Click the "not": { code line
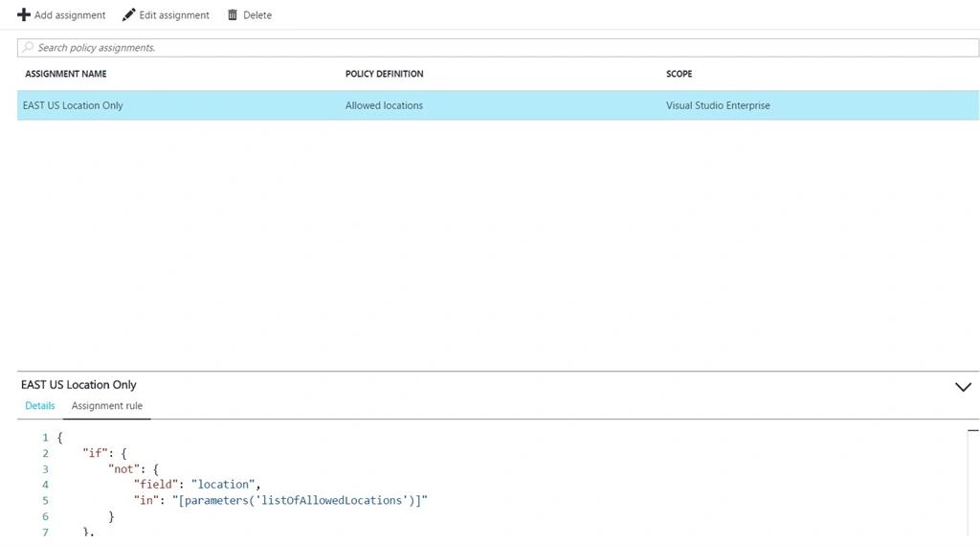This screenshot has height=546, width=980. point(133,468)
